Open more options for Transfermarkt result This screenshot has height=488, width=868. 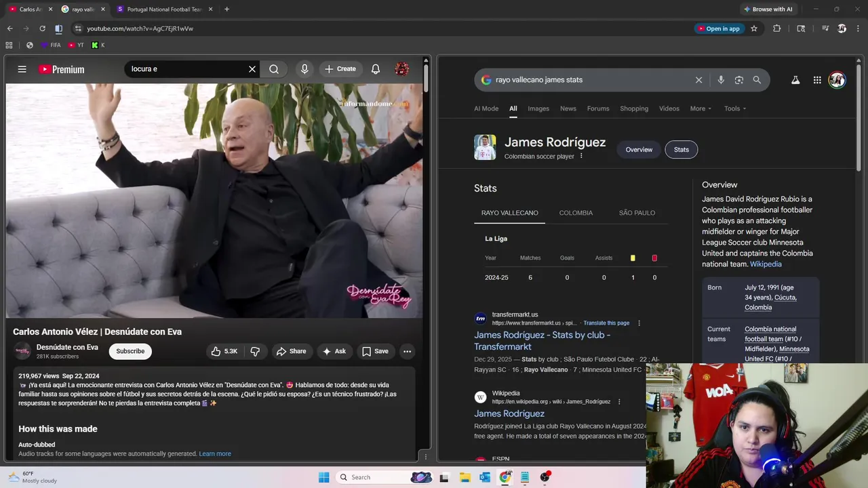(x=639, y=323)
